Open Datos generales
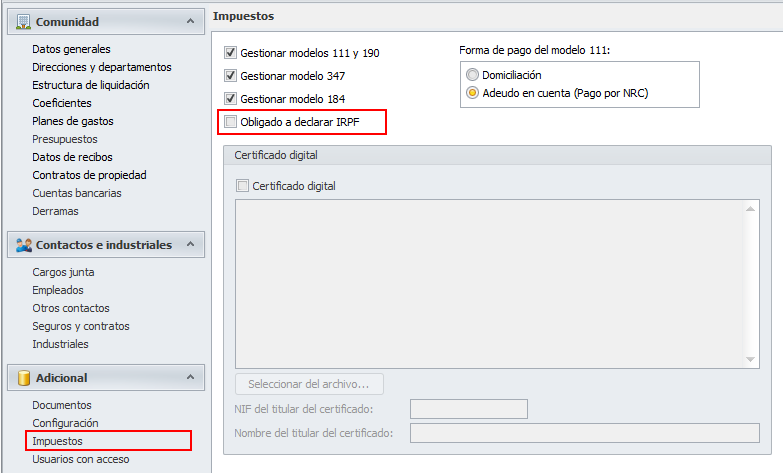 pos(71,49)
